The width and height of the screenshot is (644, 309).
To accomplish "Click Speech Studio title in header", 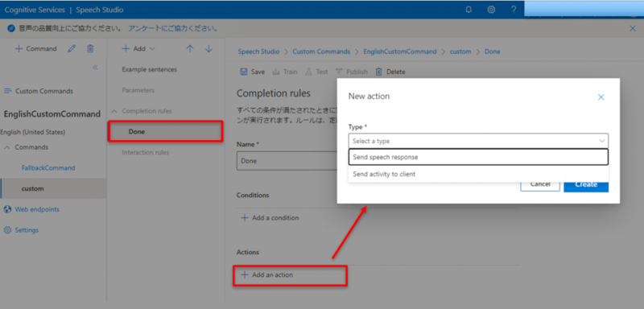I will [99, 10].
